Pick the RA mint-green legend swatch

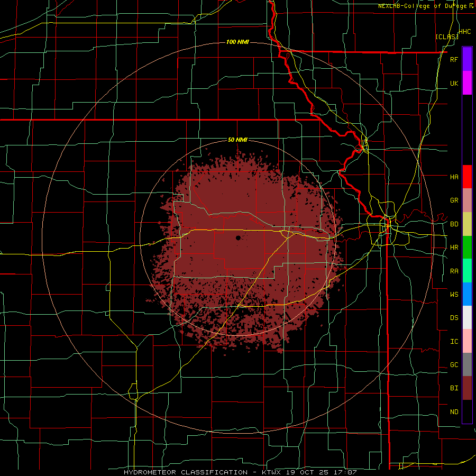coord(467,271)
